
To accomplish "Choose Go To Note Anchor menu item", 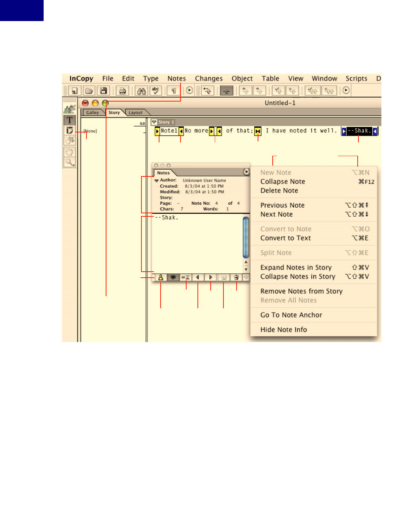I will point(314,315).
